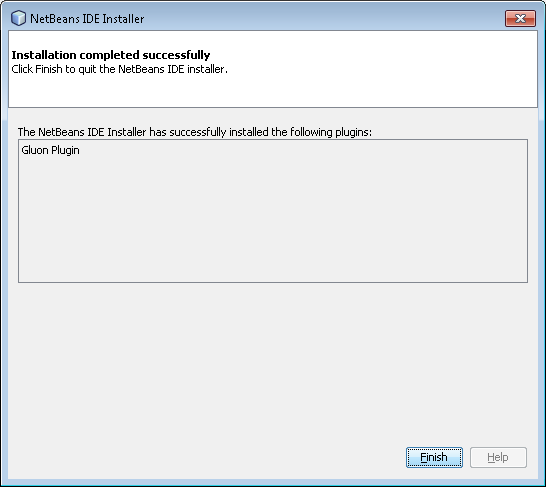Click the Installation completed successfully heading
Image resolution: width=546 pixels, height=487 pixels.
point(111,55)
